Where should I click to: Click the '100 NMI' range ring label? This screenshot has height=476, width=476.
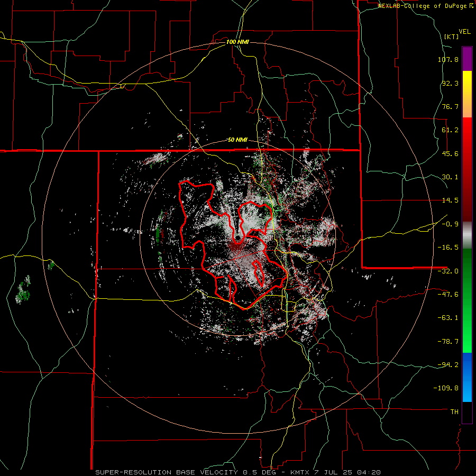point(237,42)
